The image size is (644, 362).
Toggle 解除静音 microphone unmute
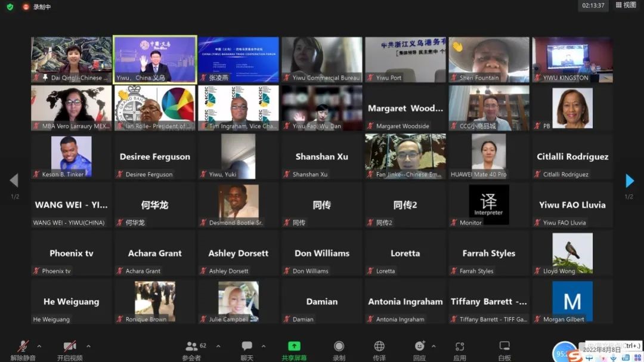tap(23, 351)
